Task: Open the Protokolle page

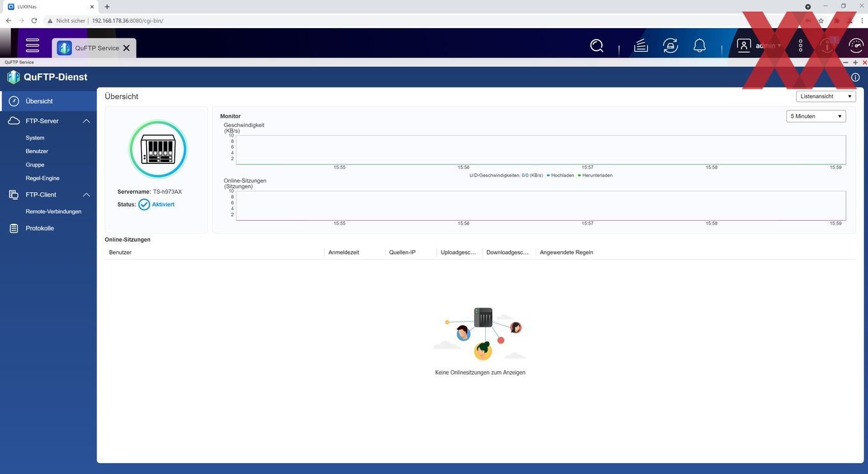Action: coord(40,228)
